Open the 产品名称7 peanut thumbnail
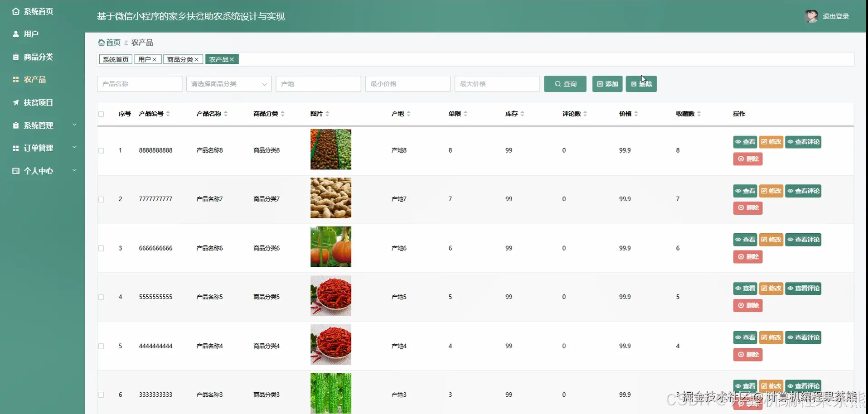 [x=331, y=198]
